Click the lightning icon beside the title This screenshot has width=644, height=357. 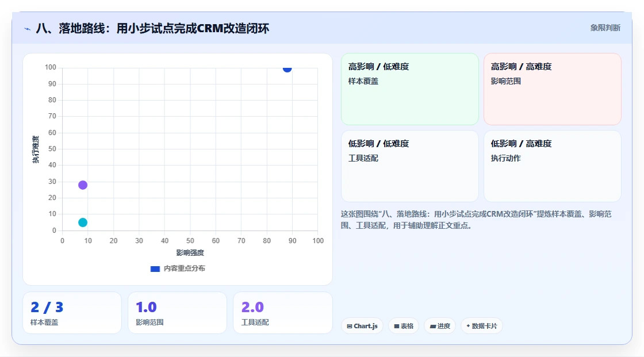(x=28, y=29)
